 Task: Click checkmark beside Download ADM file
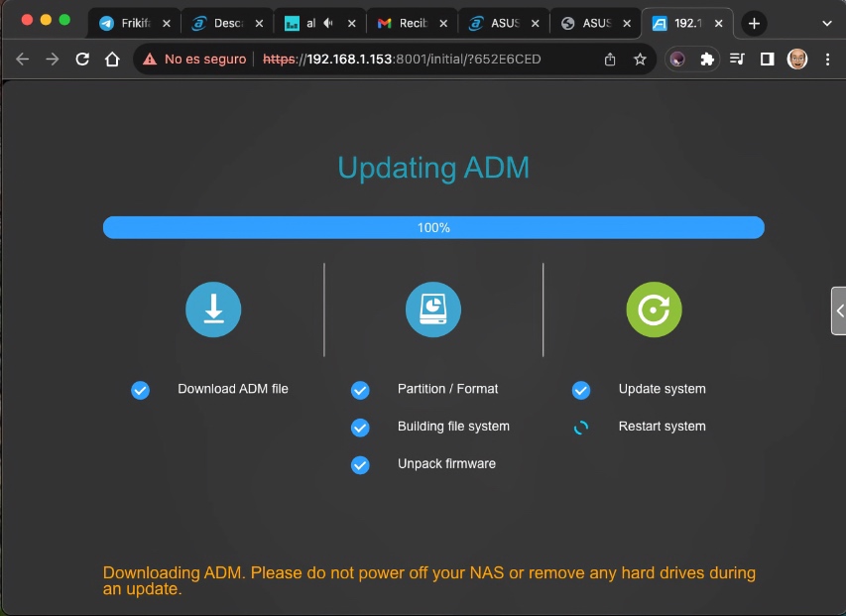click(x=140, y=390)
